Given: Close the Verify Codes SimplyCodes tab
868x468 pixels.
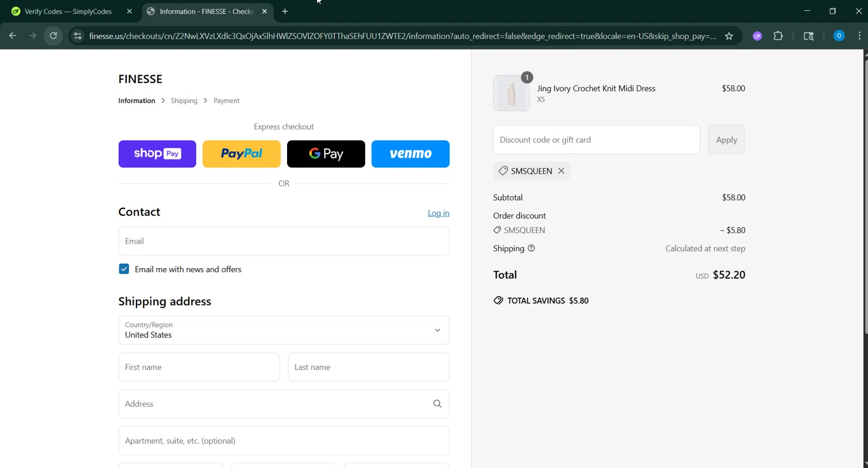Looking at the screenshot, I should coord(129,12).
